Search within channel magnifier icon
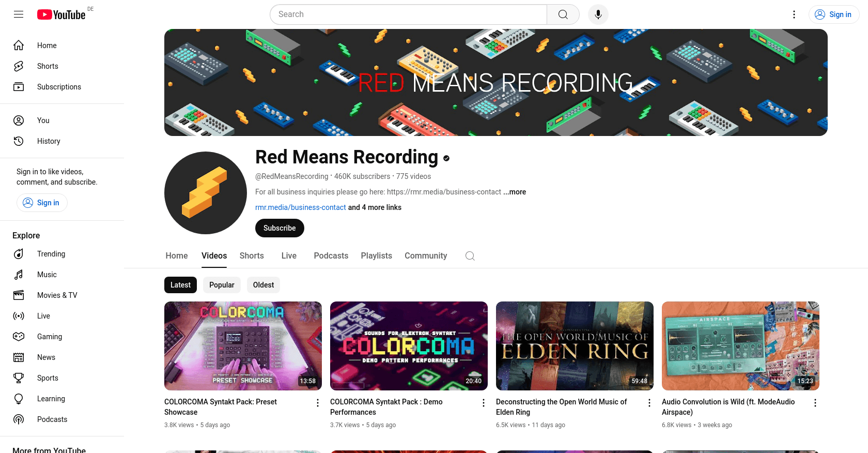 (470, 256)
